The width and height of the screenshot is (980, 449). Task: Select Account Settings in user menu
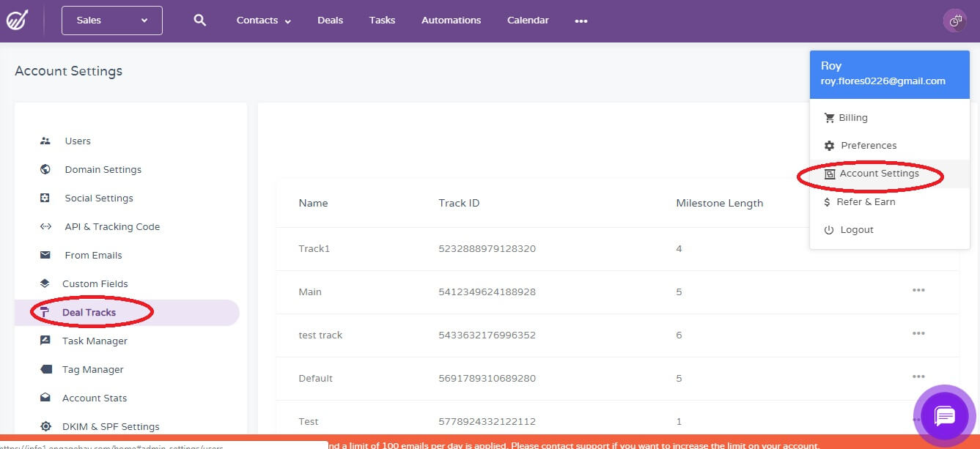tap(878, 174)
